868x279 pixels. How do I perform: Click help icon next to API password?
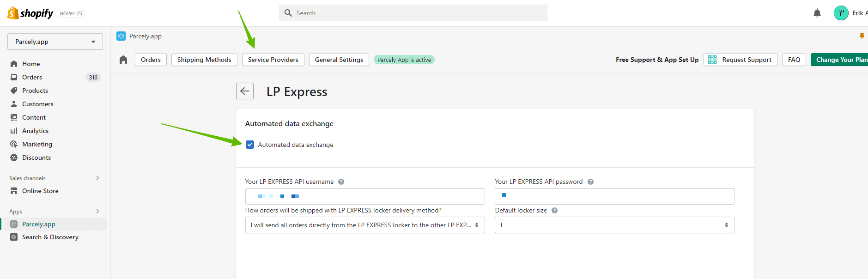click(x=590, y=182)
